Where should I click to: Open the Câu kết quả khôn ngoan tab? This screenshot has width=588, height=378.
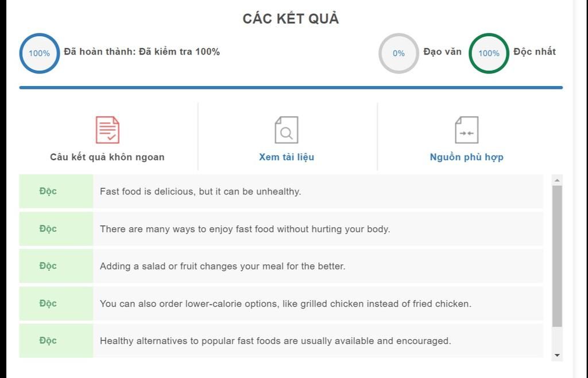(x=107, y=157)
